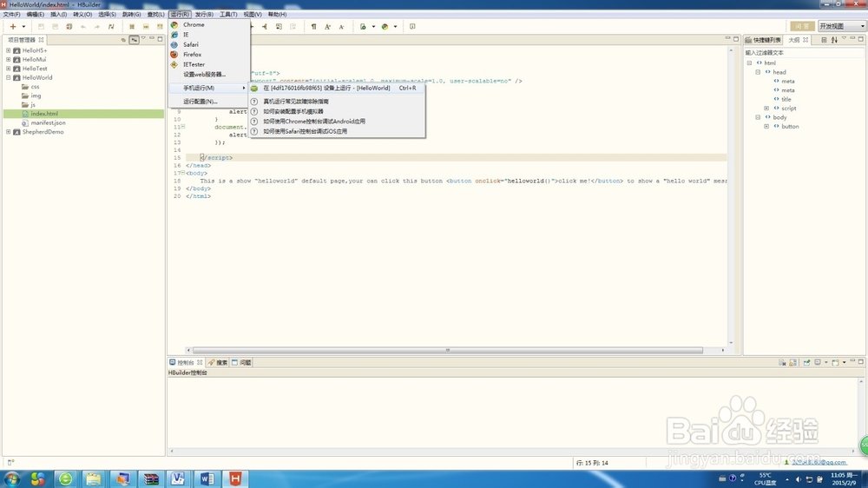This screenshot has width=868, height=488.
Task: Open the 工具(T) menu
Action: point(228,15)
